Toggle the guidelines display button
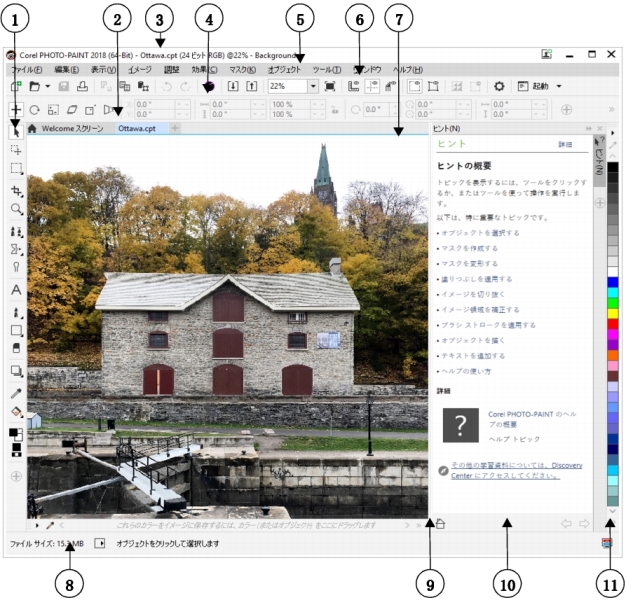This screenshot has width=626, height=600. tap(372, 87)
